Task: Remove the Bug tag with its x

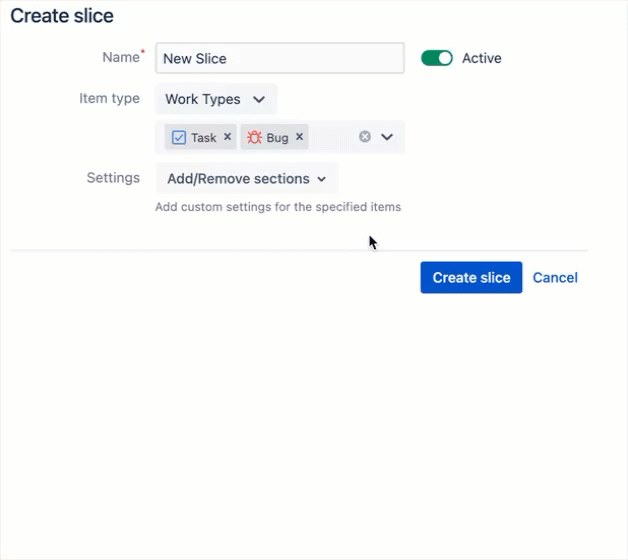Action: [x=299, y=137]
